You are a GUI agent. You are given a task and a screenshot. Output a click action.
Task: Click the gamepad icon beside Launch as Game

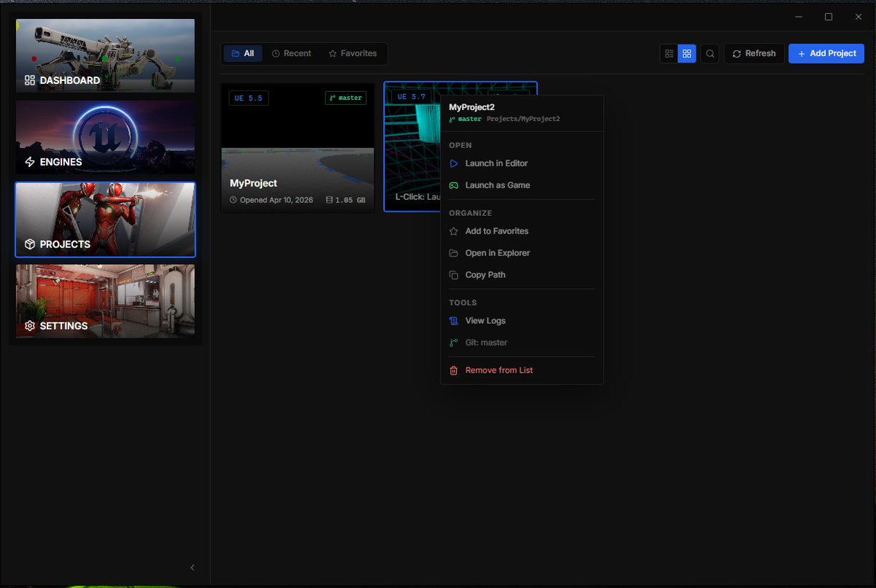pyautogui.click(x=453, y=185)
